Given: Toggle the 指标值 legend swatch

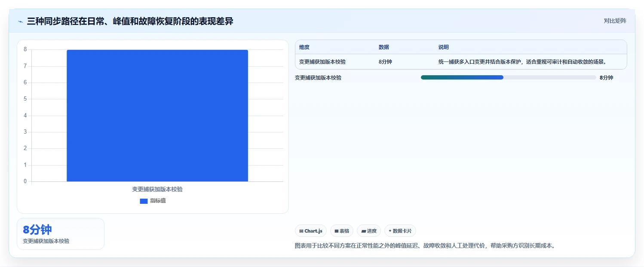Looking at the screenshot, I should [x=144, y=201].
